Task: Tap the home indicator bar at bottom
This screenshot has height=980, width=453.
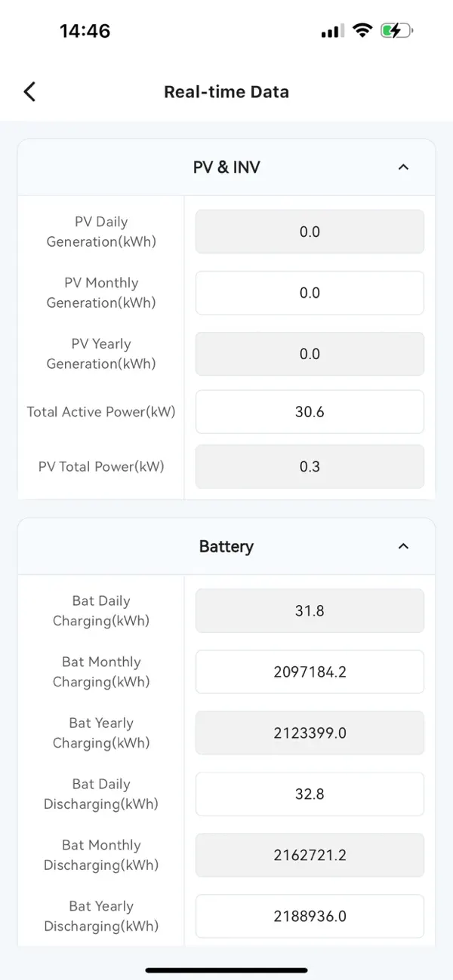Action: (226, 972)
